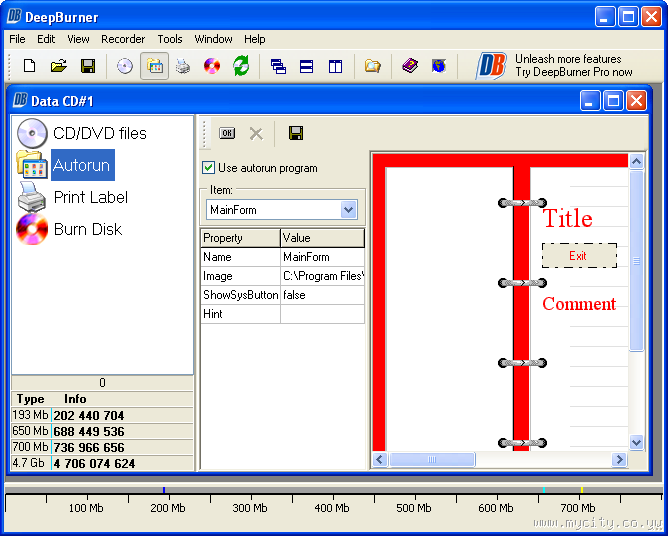Click the explorer folder search icon

[x=372, y=66]
